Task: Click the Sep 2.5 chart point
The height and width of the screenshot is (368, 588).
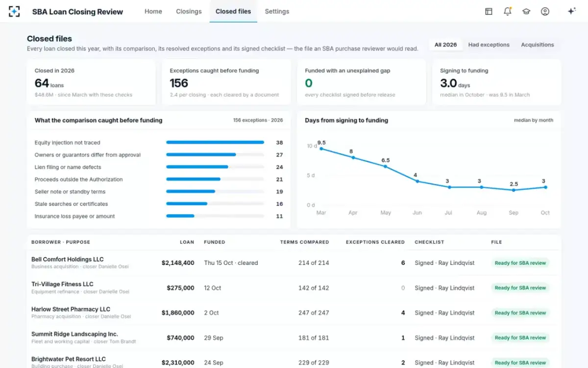Action: pos(514,190)
